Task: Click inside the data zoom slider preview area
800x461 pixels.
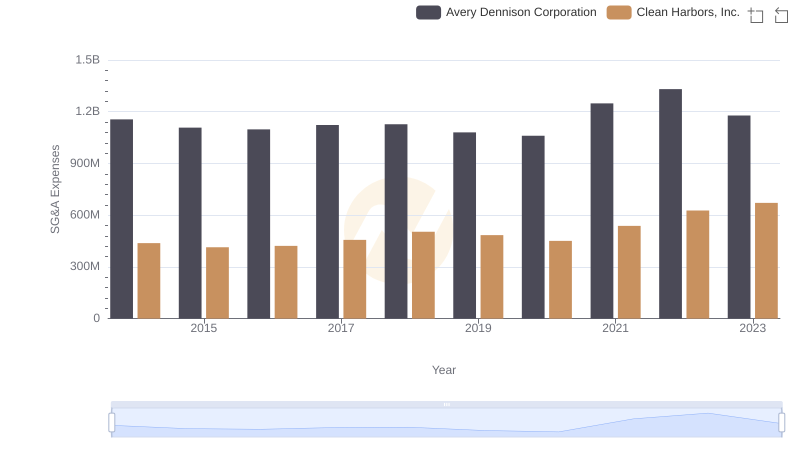Action: coord(446,423)
